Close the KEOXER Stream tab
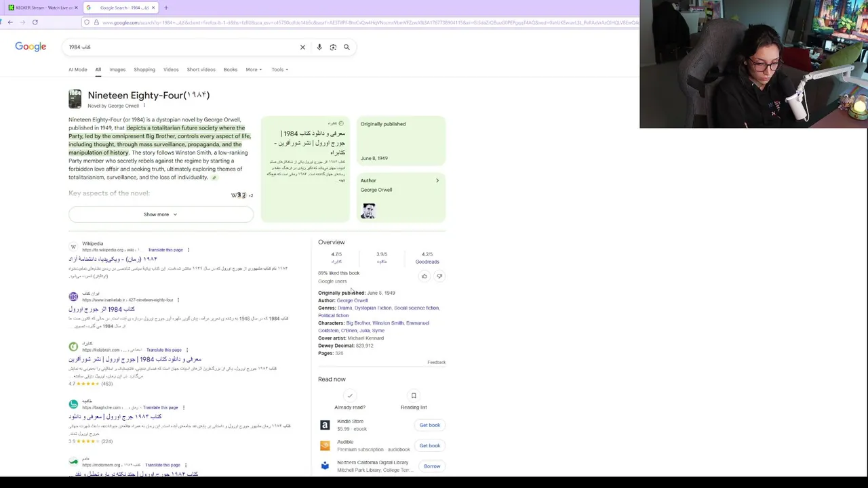This screenshot has width=868, height=488. pos(76,7)
